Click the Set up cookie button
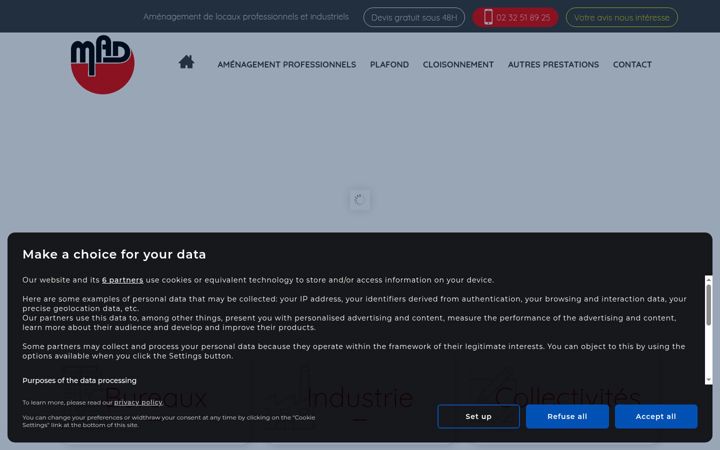Viewport: 720px width, 450px height. pyautogui.click(x=478, y=416)
